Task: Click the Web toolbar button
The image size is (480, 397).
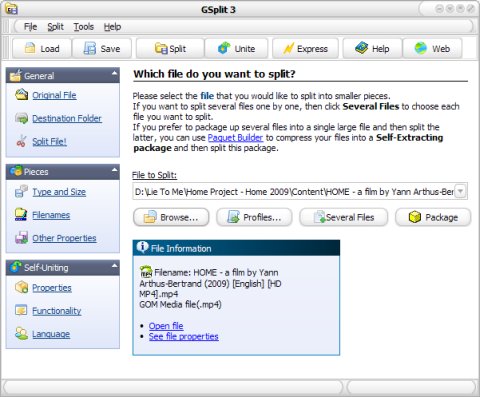Action: pyautogui.click(x=432, y=49)
